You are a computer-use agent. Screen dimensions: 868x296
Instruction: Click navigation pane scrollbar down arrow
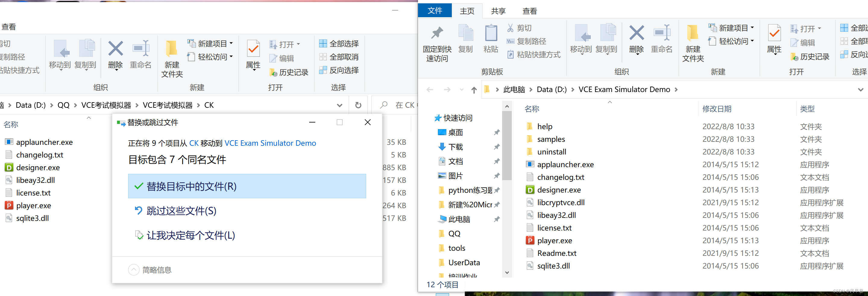point(507,273)
